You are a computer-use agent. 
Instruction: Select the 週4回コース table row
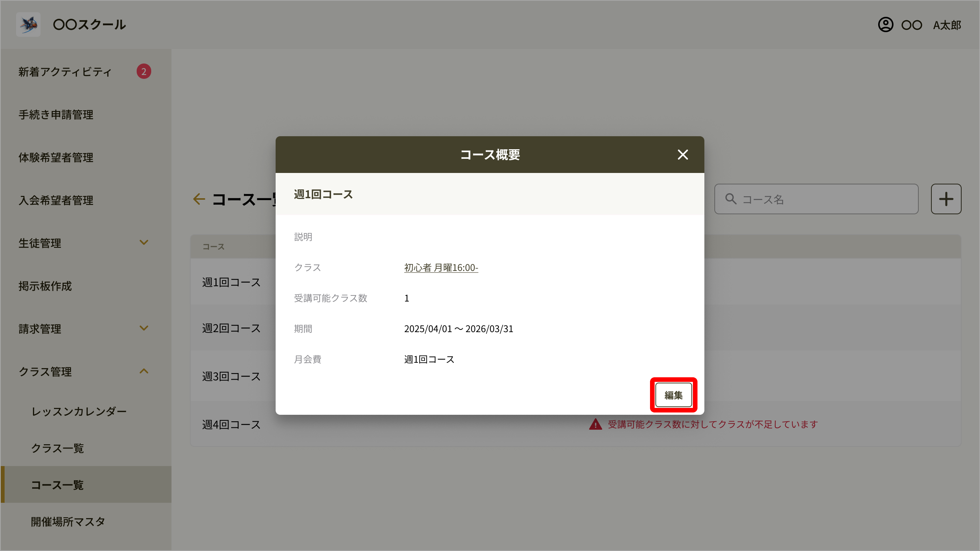point(576,424)
